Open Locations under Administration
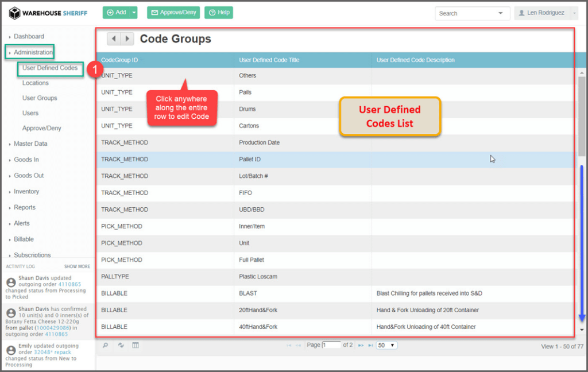 36,83
